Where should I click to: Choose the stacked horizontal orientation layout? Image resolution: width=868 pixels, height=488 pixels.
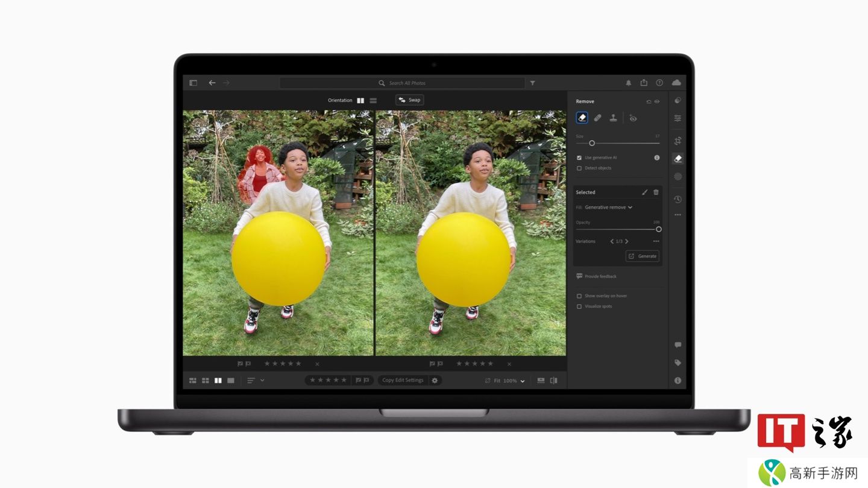tap(373, 100)
